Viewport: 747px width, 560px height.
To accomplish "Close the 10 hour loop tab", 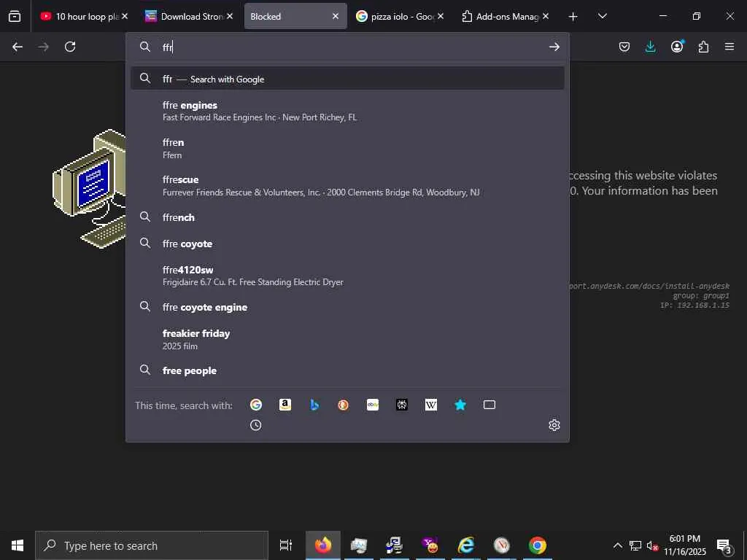I will tap(125, 16).
